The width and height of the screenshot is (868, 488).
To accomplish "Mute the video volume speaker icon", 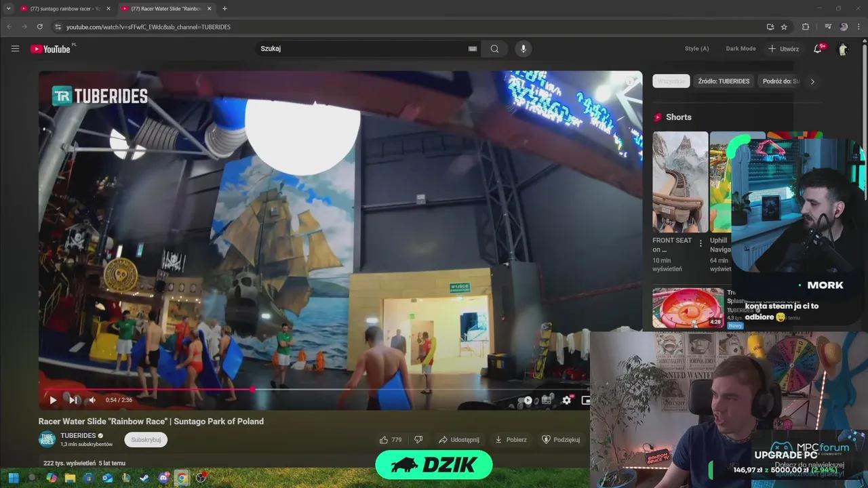I will pyautogui.click(x=92, y=400).
